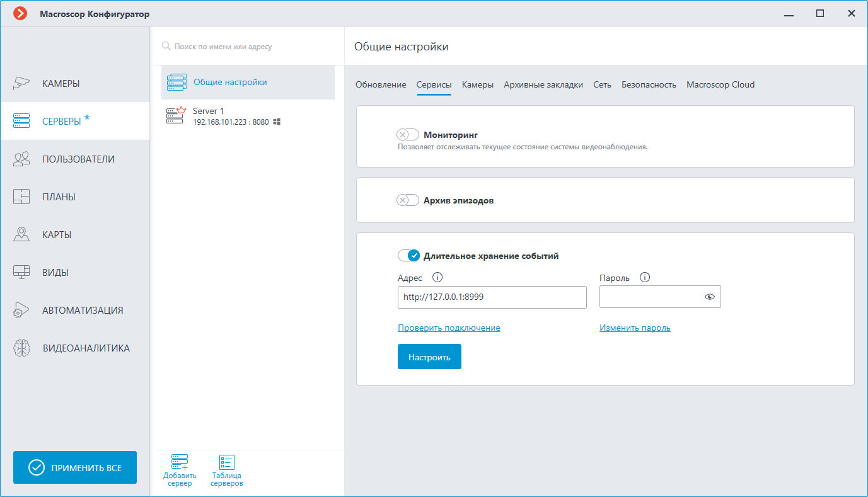Switch to the Сервисы tab

[x=434, y=84]
